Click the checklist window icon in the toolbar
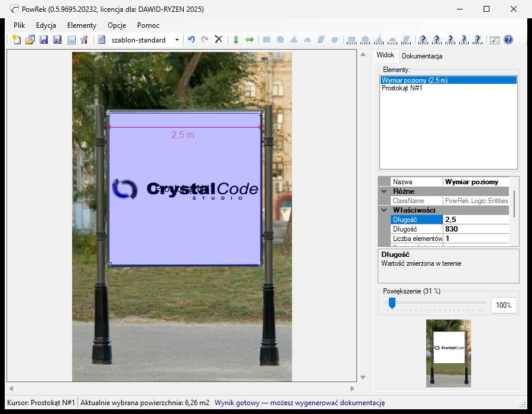The width and height of the screenshot is (532, 414). coord(495,40)
